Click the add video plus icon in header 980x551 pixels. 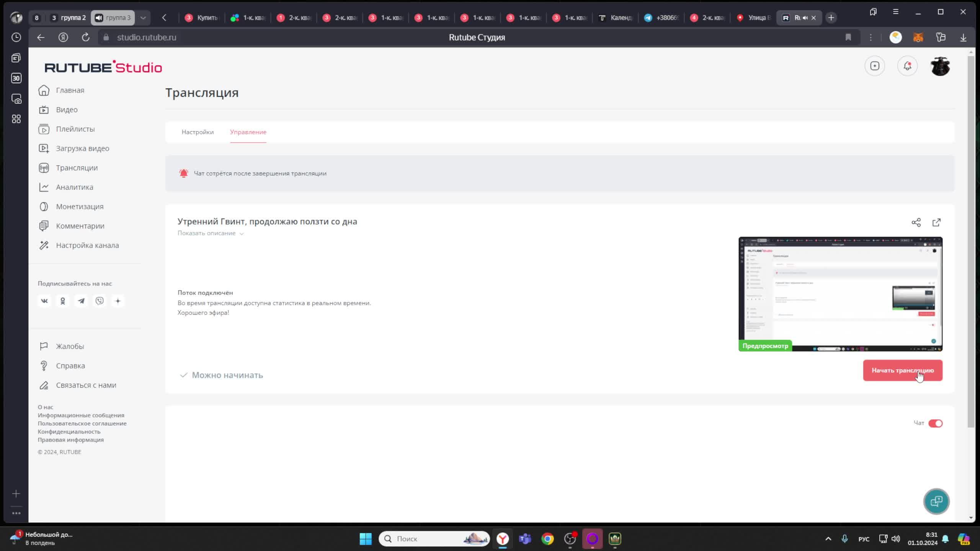point(875,66)
